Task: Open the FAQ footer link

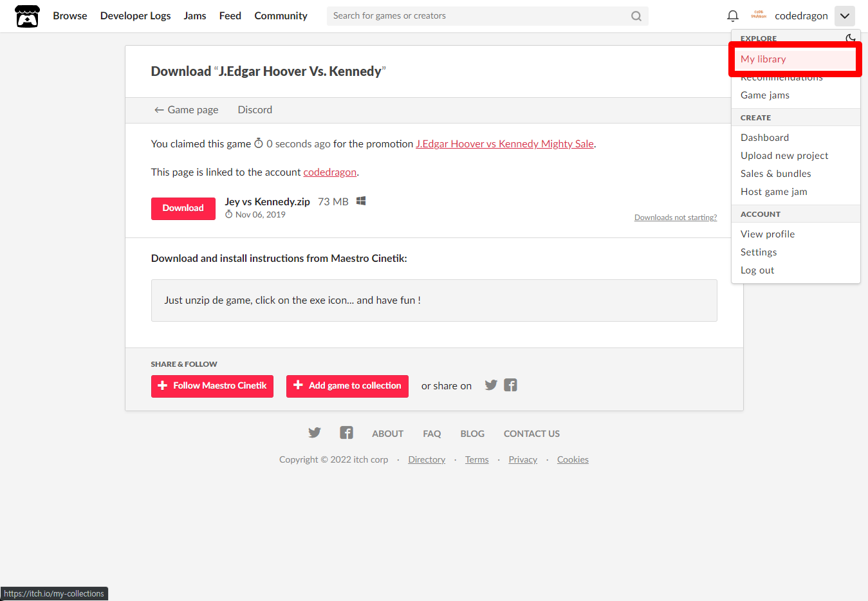Action: (x=432, y=434)
